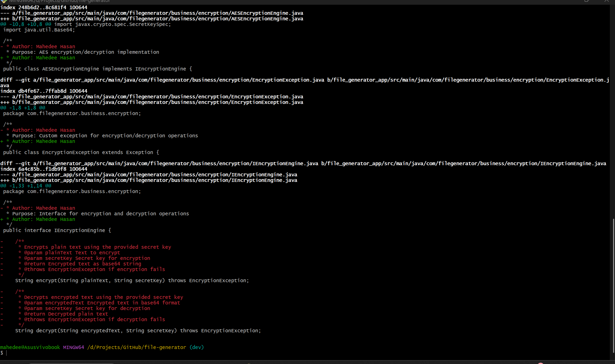Click the mahedee@AsusVivobook prompt username
Image resolution: width=615 pixels, height=364 pixels.
pos(30,347)
